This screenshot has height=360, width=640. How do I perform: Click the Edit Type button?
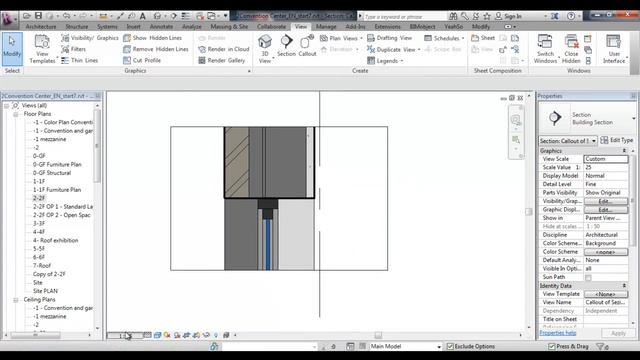click(x=617, y=140)
